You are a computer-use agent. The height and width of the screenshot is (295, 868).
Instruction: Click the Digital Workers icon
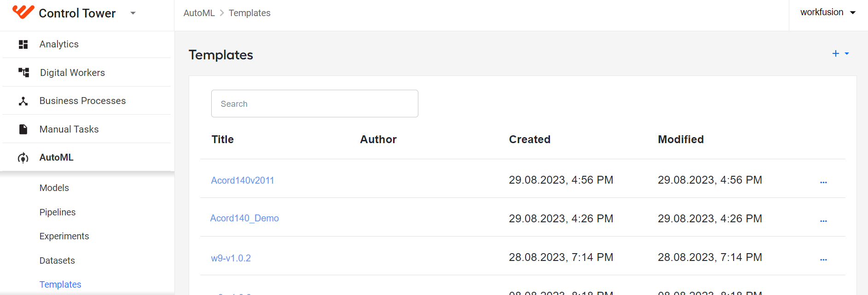[x=23, y=72]
